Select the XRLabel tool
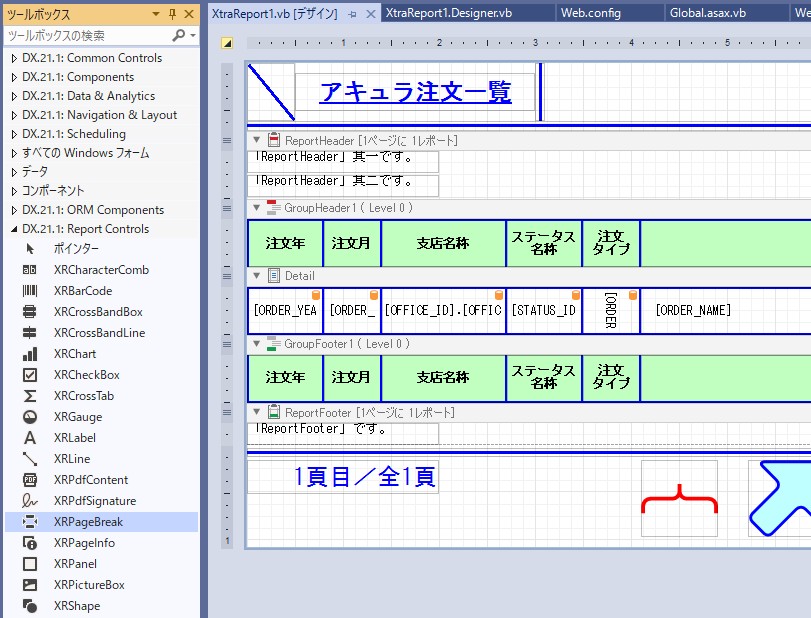Screen dimensions: 811x618 pyautogui.click(x=74, y=438)
